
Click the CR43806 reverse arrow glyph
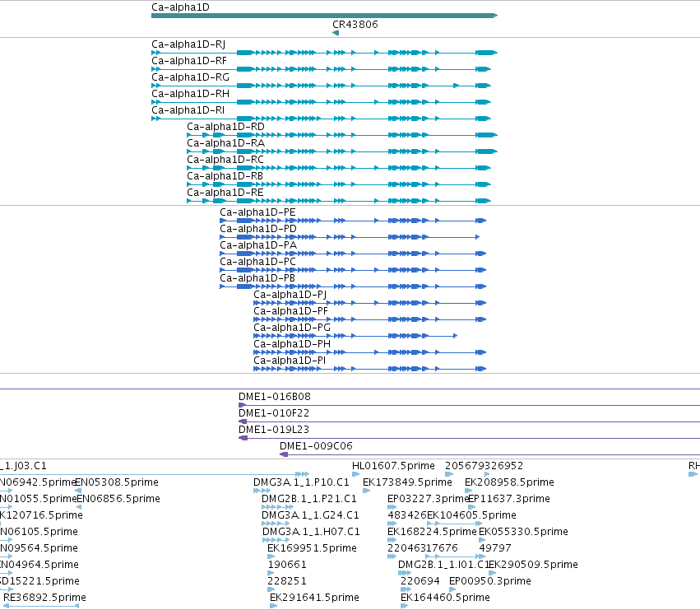coord(336,33)
